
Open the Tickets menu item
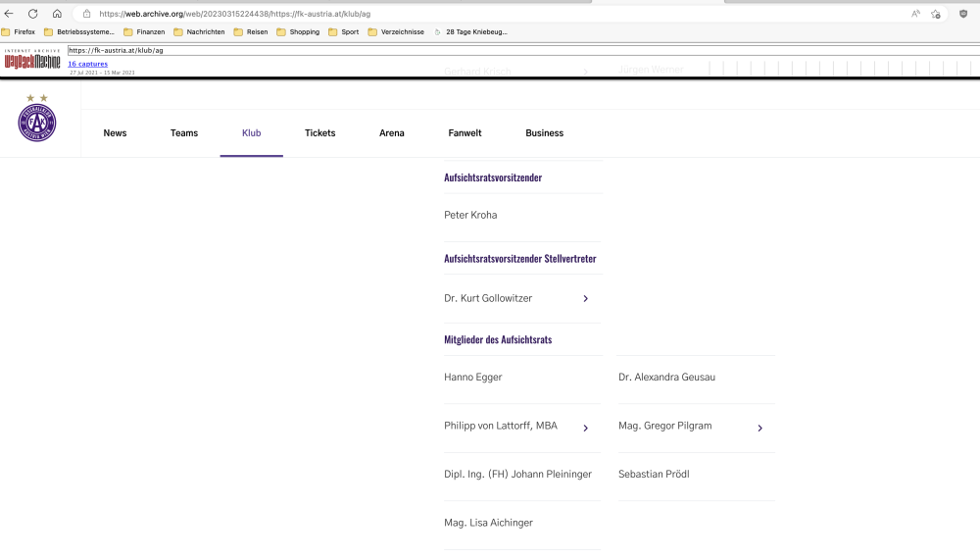319,133
